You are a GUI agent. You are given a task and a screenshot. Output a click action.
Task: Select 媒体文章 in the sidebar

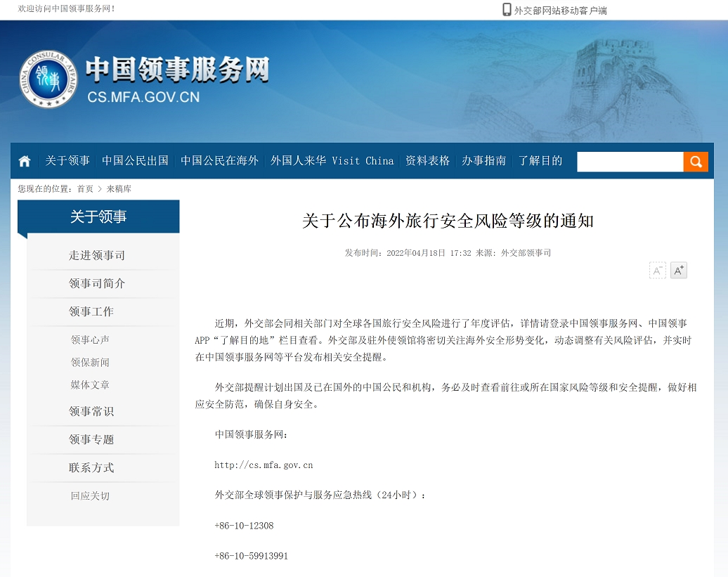tap(90, 384)
